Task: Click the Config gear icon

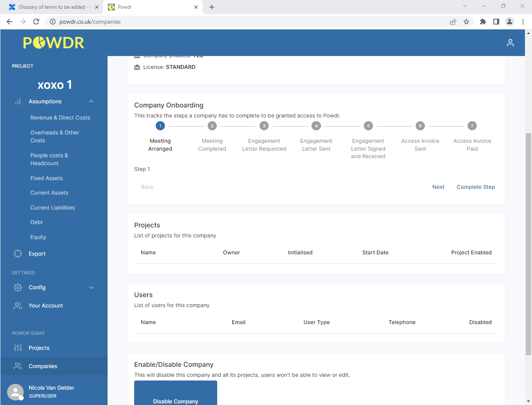Action: click(18, 287)
